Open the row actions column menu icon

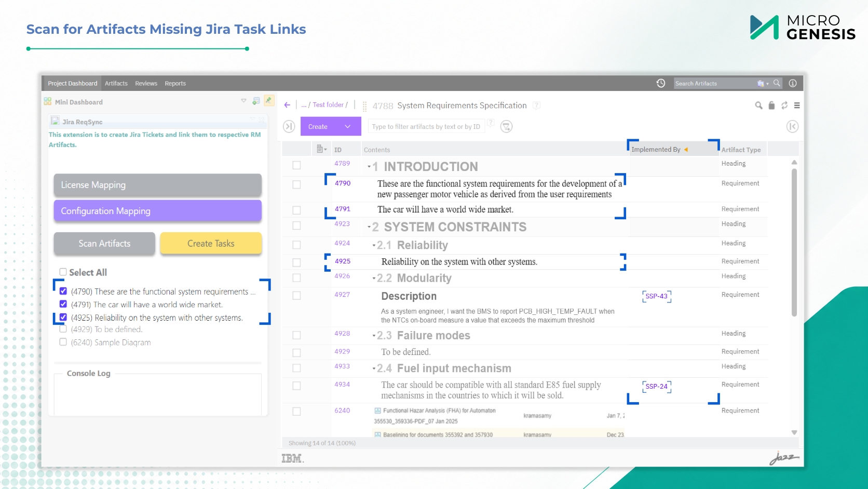click(x=321, y=149)
